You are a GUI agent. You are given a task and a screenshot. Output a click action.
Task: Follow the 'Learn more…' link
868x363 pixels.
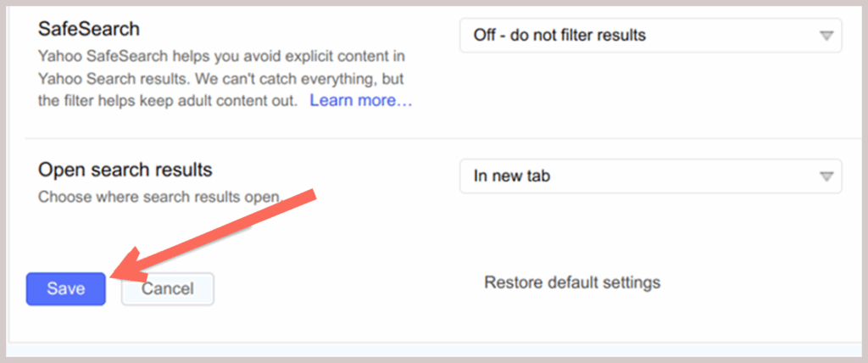(x=361, y=101)
